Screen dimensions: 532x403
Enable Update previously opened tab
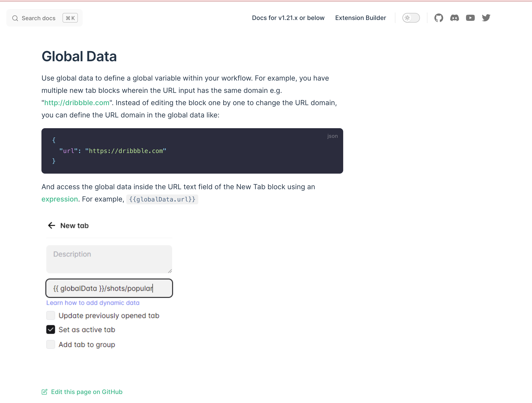[x=51, y=316]
